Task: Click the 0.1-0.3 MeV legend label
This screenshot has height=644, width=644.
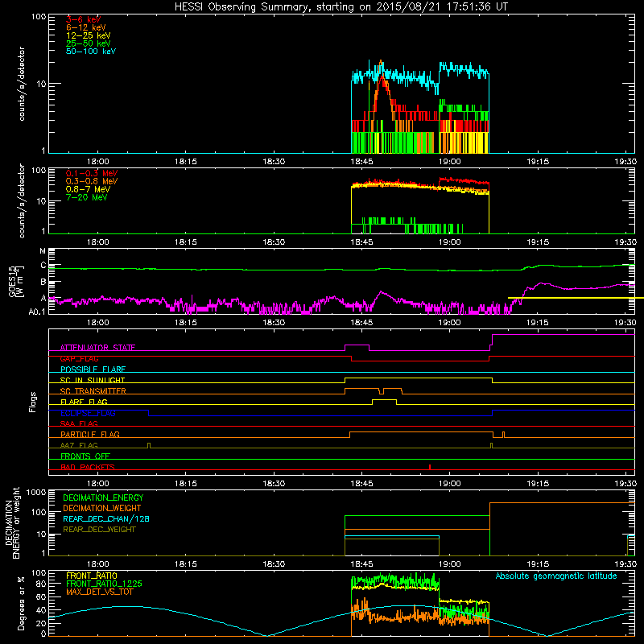Action: pyautogui.click(x=92, y=173)
